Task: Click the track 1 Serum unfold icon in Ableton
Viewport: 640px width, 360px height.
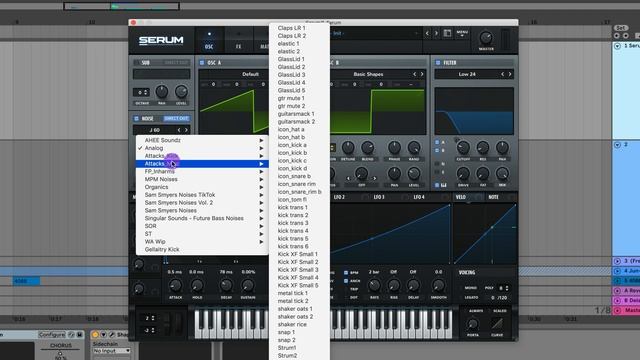Action: (x=618, y=46)
